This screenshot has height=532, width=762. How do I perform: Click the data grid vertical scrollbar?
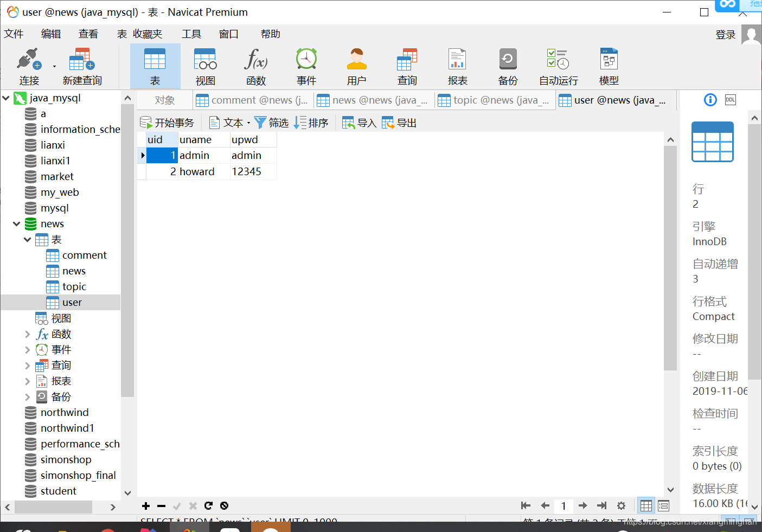pos(670,258)
